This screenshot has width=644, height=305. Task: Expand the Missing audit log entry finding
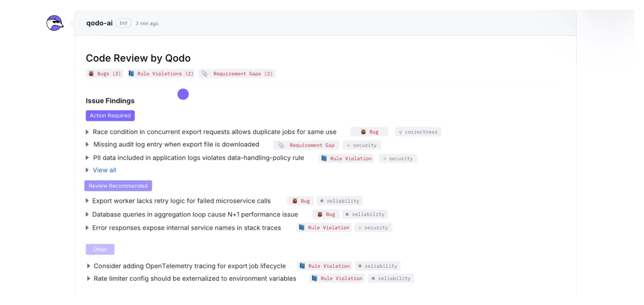click(x=87, y=144)
